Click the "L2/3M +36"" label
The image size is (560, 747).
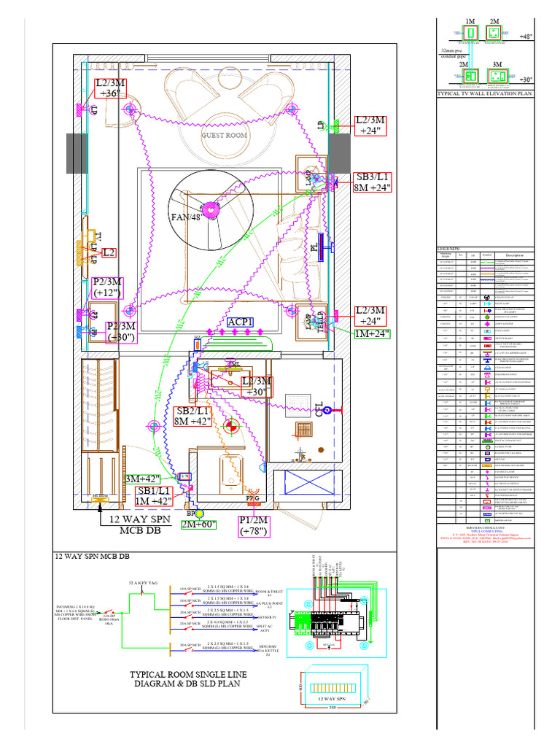[111, 88]
